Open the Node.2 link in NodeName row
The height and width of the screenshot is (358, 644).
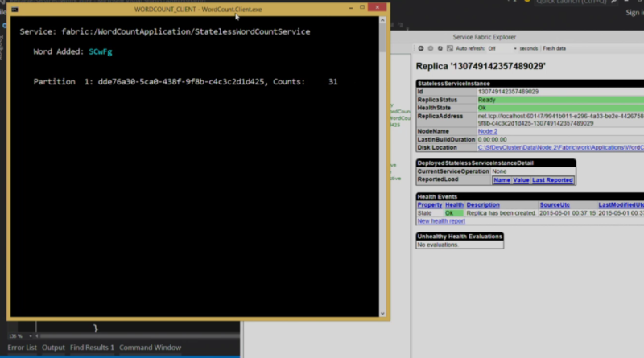tap(488, 131)
